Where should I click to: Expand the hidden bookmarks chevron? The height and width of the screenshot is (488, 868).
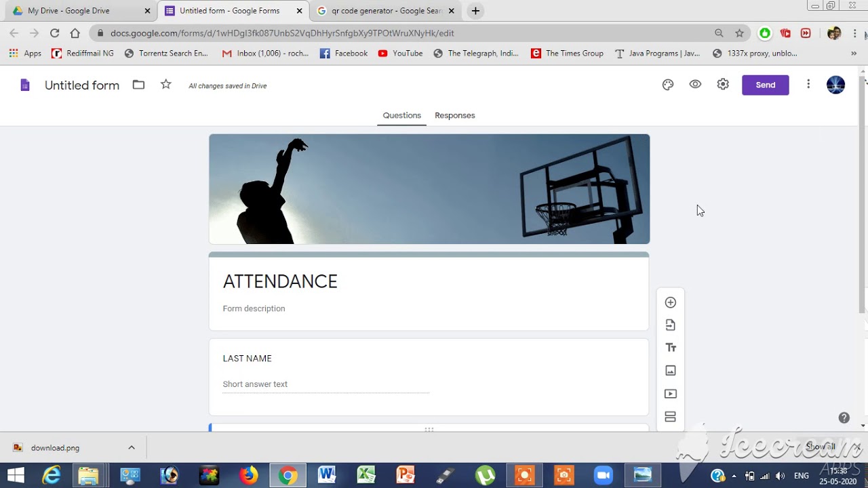(x=854, y=54)
